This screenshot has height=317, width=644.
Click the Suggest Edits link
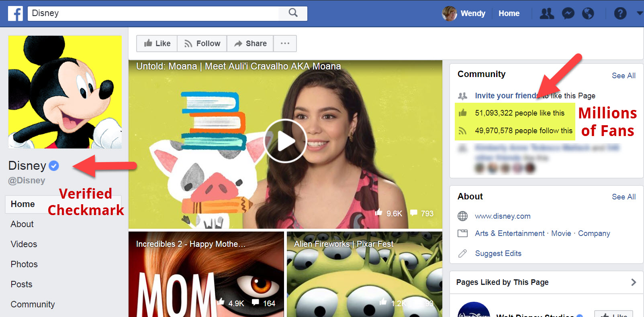(x=498, y=254)
